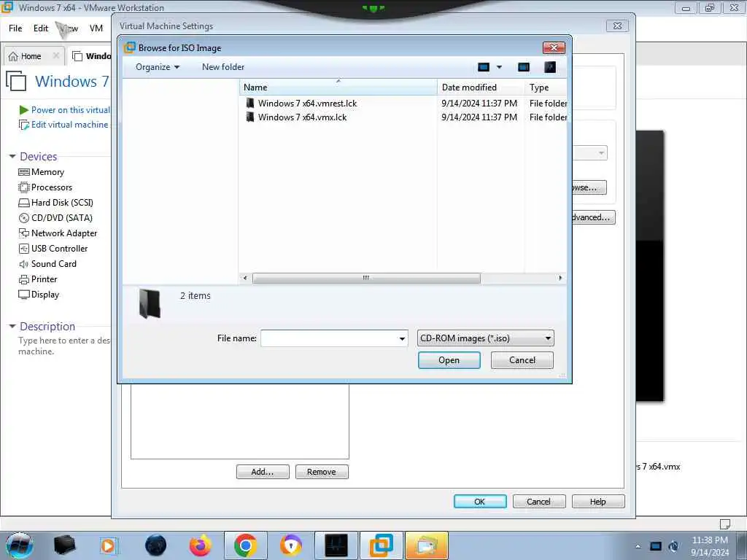The image size is (747, 560).
Task: Open Google Chrome from the taskbar
Action: [x=245, y=545]
